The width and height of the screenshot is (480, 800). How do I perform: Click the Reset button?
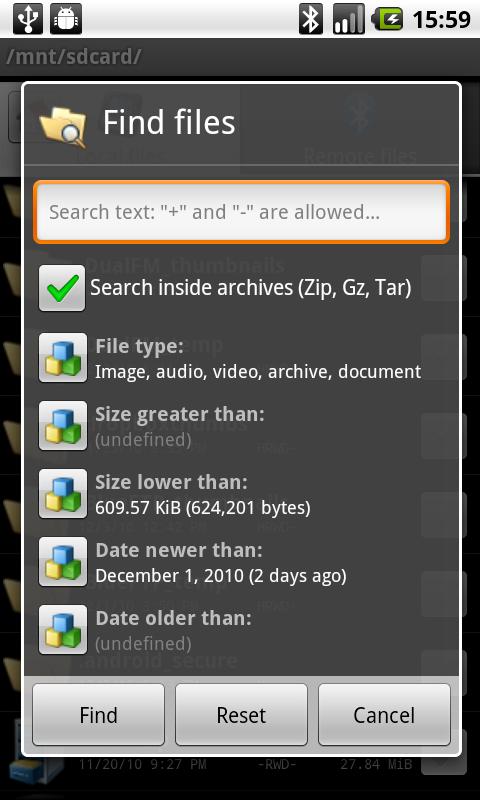point(241,715)
